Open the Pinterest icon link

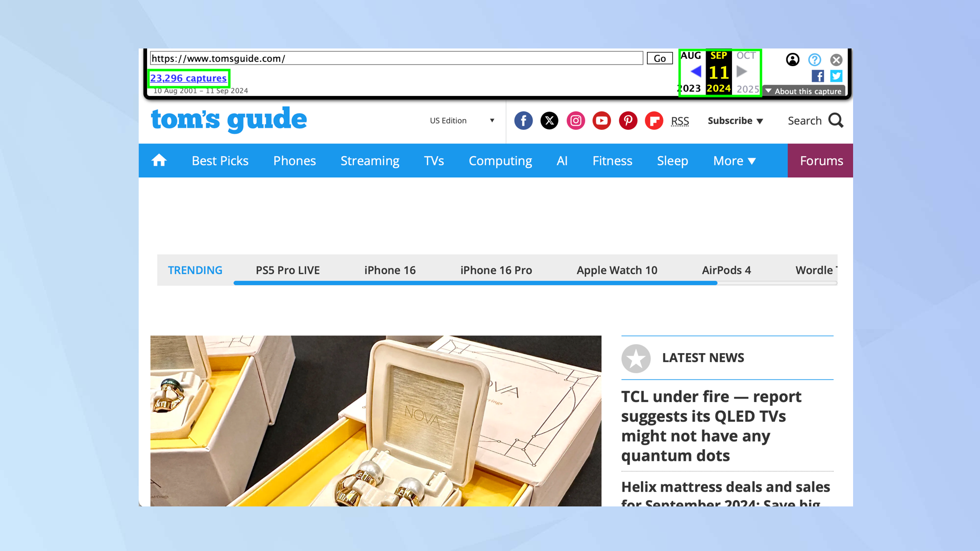(x=628, y=120)
